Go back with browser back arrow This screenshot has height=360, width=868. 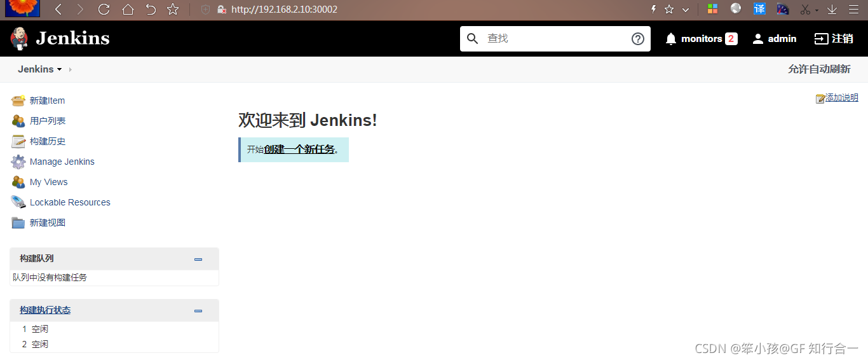(58, 10)
